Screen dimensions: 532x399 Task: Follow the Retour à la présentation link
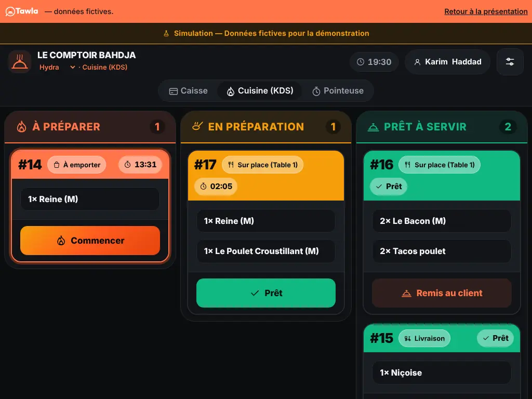(486, 11)
